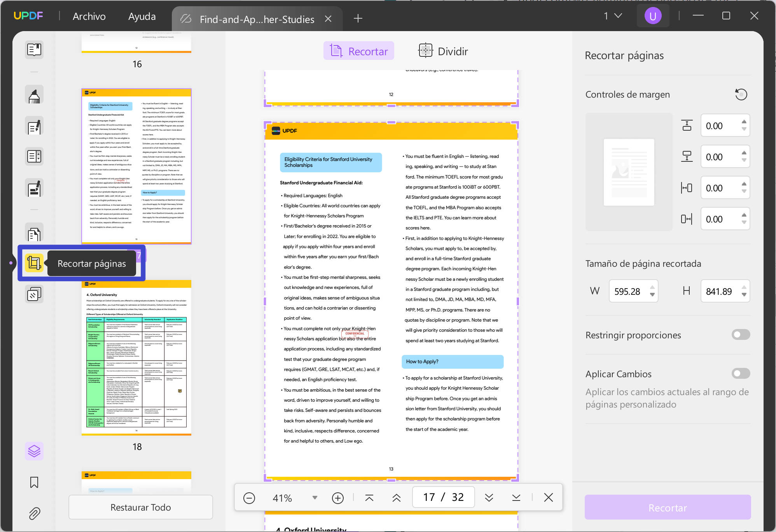Open the Archivo menu
Viewport: 776px width, 532px height.
tap(89, 16)
